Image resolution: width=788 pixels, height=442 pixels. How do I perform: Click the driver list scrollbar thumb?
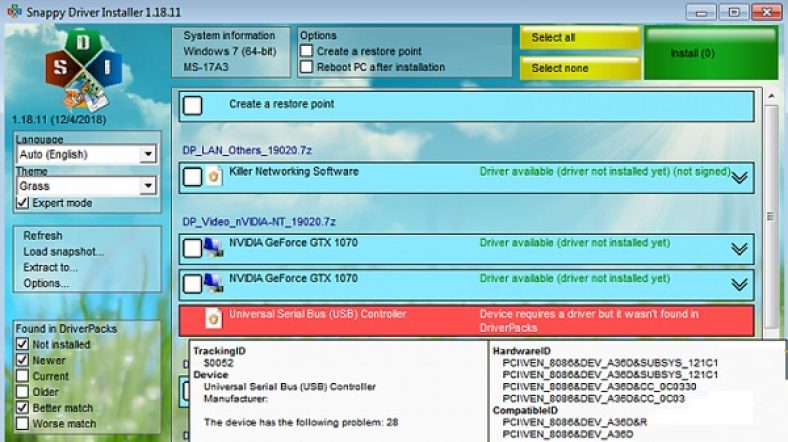tap(771, 216)
